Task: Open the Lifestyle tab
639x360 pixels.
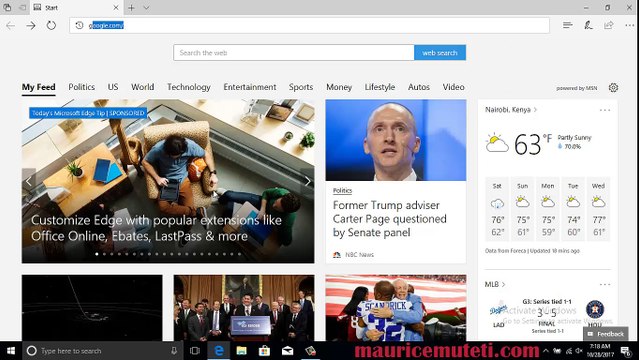Action: click(x=380, y=87)
